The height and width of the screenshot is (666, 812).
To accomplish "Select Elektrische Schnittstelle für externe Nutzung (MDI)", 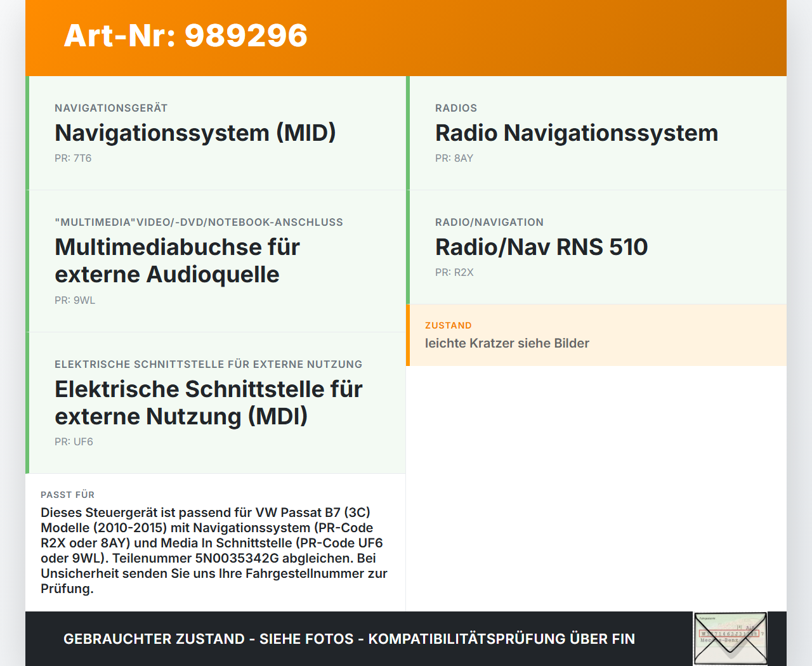I will 208,402.
